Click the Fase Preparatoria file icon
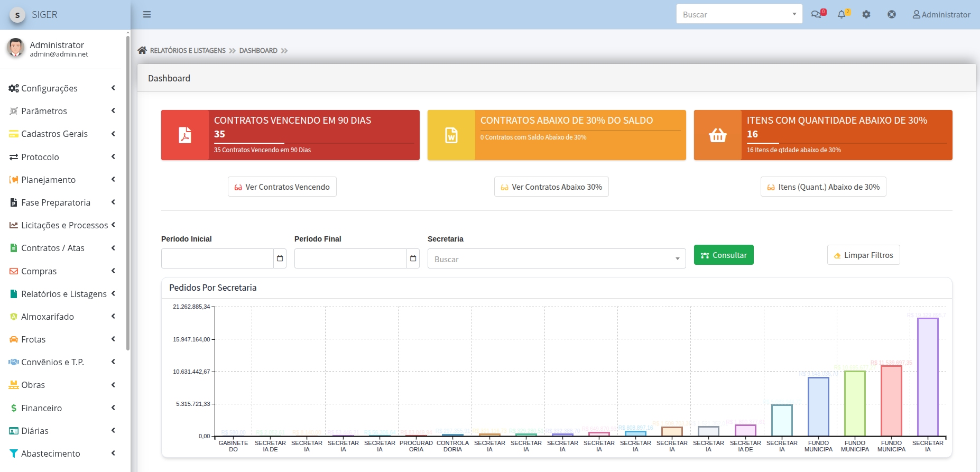980x472 pixels. click(14, 202)
